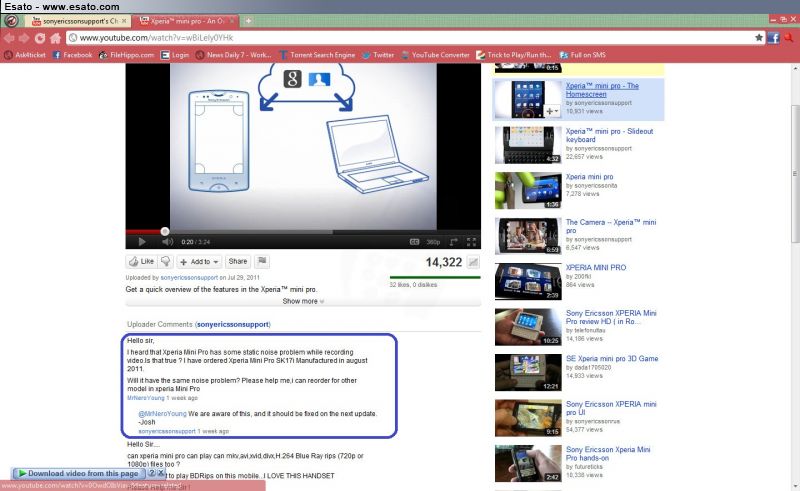Open MrNeroYoung commenter profile link
800x491 pixels.
(x=146, y=398)
